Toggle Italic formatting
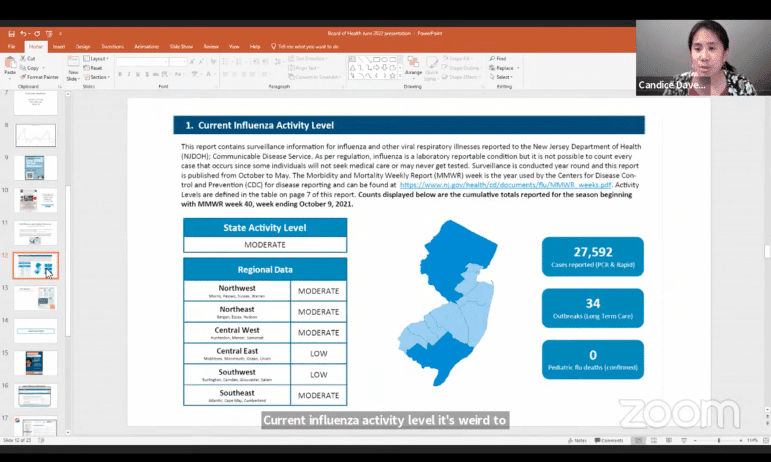 pyautogui.click(x=129, y=74)
